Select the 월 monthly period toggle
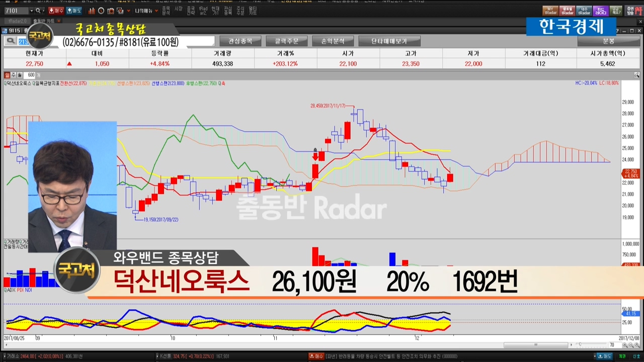 (20, 75)
